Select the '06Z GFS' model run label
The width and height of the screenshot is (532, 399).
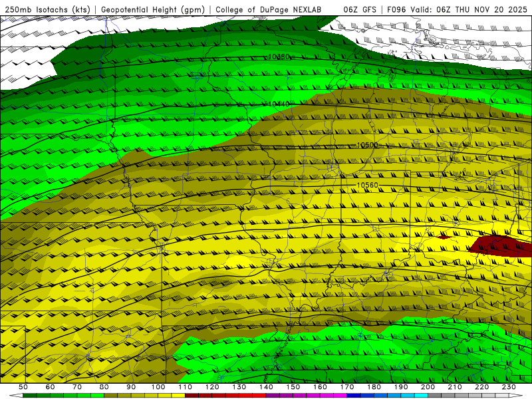pos(360,9)
